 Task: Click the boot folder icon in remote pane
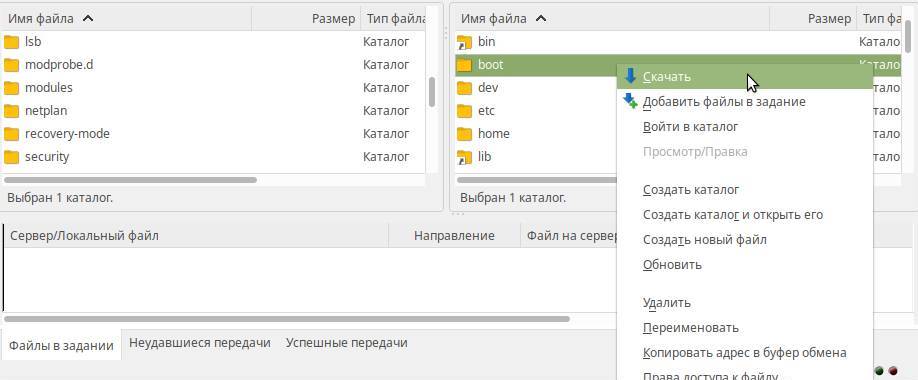[x=464, y=65]
